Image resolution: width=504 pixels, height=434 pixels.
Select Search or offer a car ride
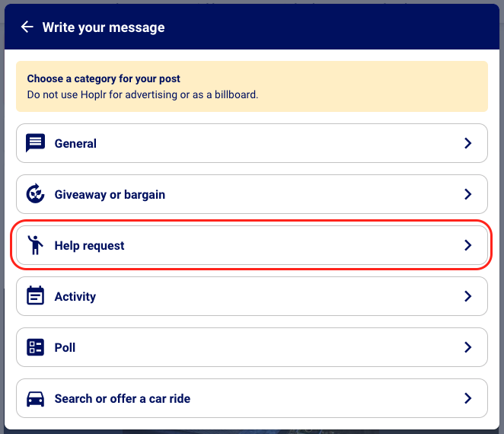(122, 398)
